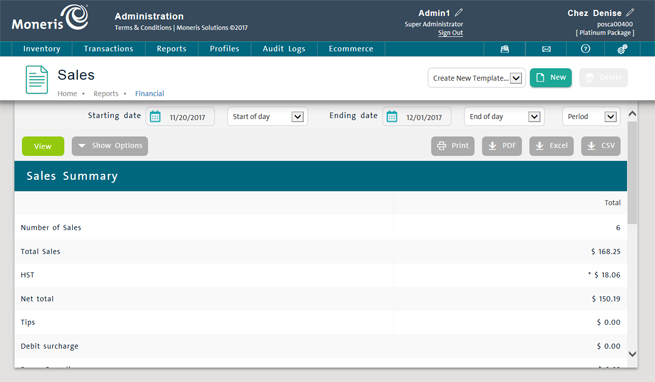Open the Starting date calendar picker

point(155,116)
